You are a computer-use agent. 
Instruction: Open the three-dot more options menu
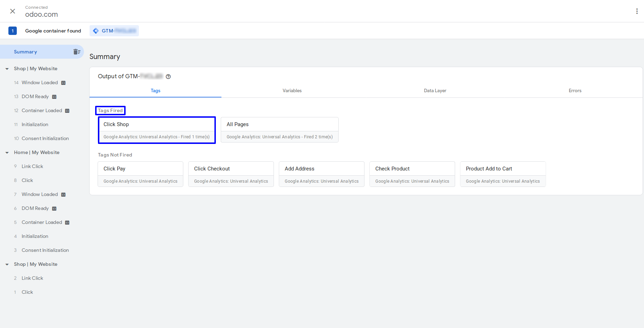click(637, 11)
